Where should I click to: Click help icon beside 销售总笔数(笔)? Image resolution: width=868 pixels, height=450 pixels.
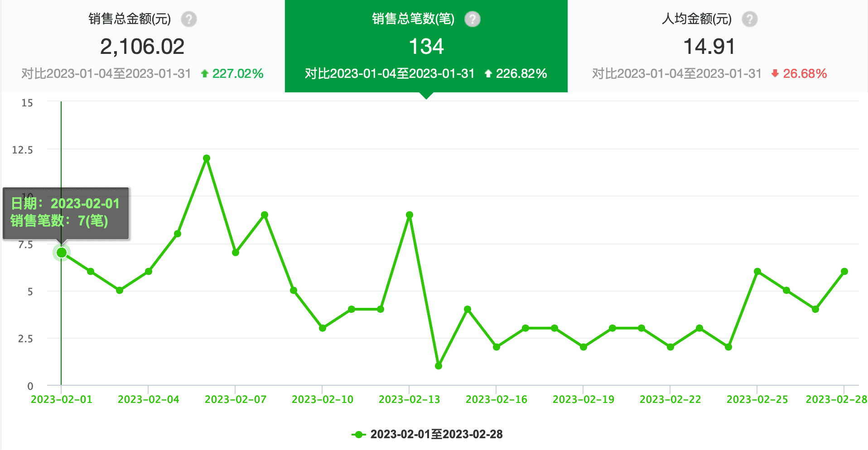[473, 19]
